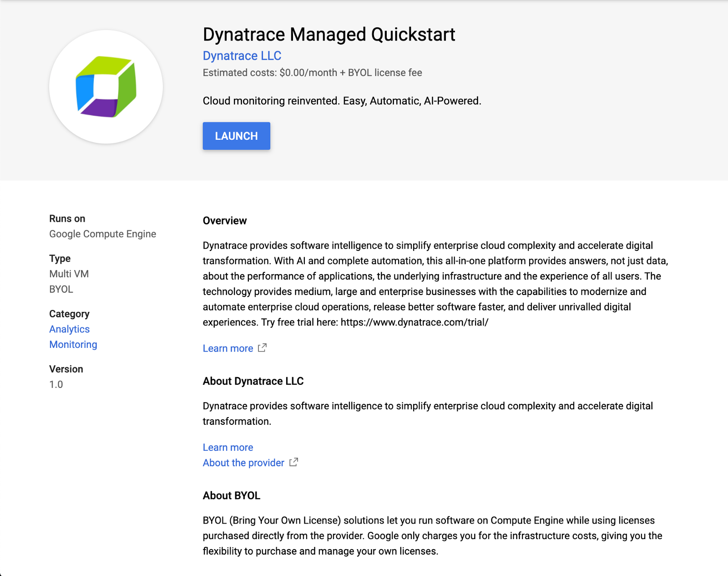Click the Google Compute Engine value
This screenshot has width=728, height=576.
coord(103,234)
